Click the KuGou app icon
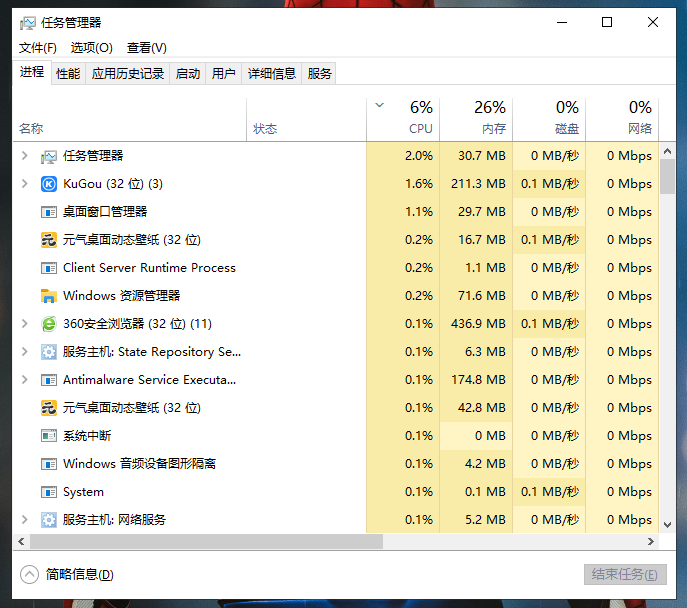The image size is (687, 608). 49,184
